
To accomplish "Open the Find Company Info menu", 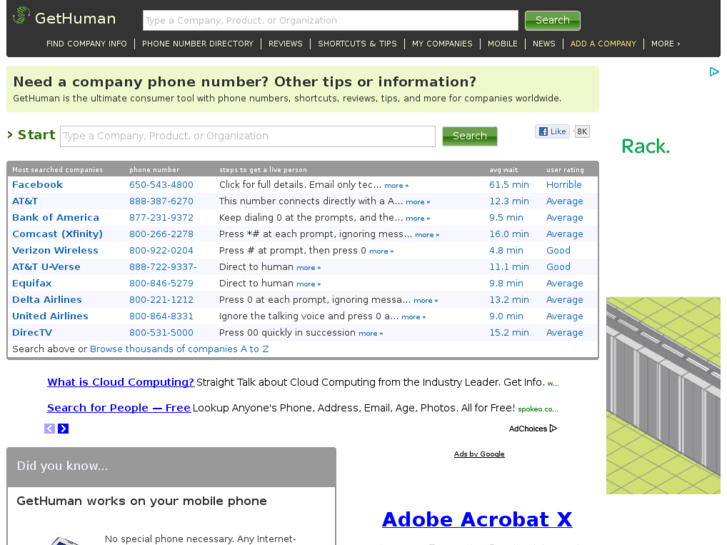I will click(x=86, y=44).
